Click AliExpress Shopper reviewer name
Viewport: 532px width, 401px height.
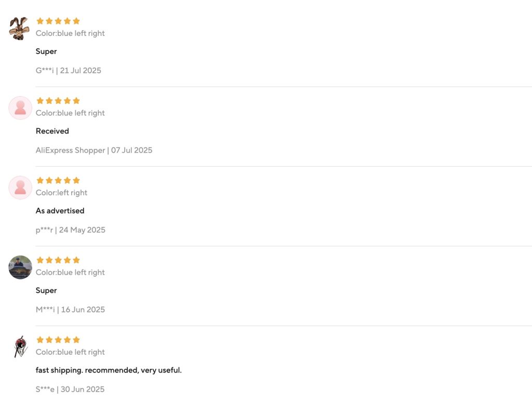70,150
